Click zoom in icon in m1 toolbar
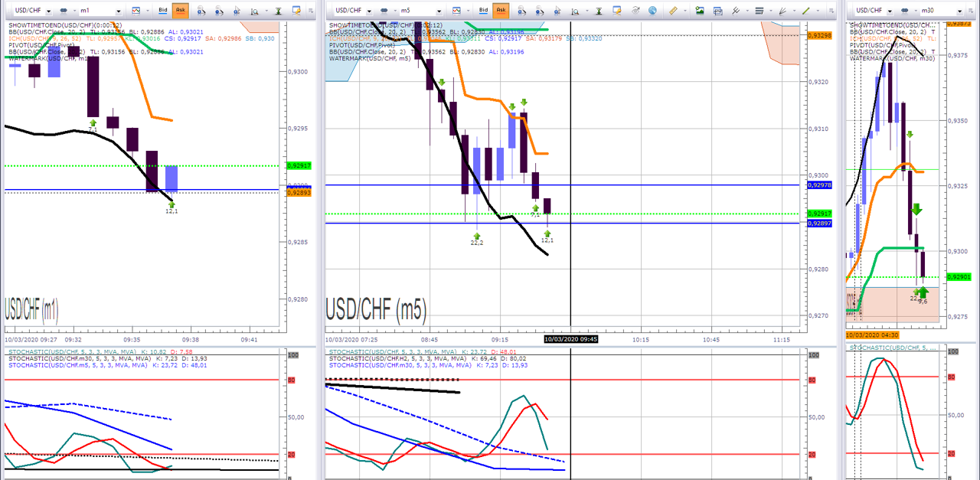This screenshot has width=980, height=480. 201,11
